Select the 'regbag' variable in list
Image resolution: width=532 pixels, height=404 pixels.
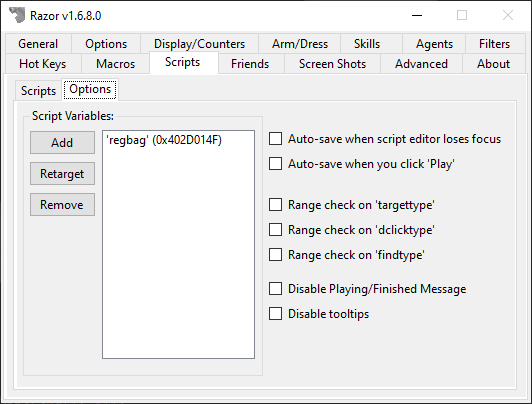[x=164, y=140]
